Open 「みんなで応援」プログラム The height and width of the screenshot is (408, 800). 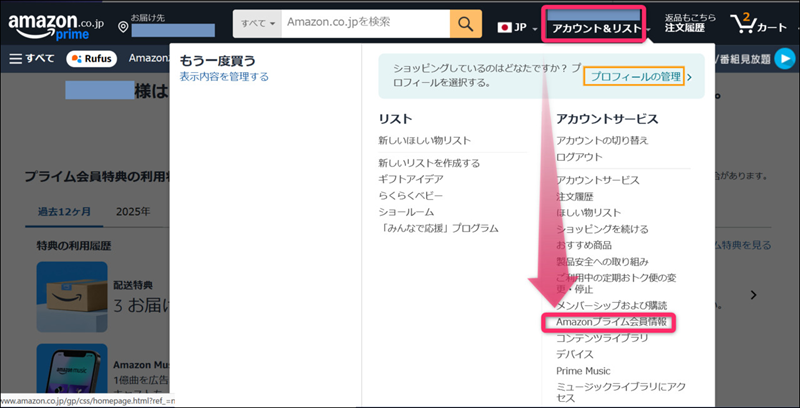click(438, 228)
